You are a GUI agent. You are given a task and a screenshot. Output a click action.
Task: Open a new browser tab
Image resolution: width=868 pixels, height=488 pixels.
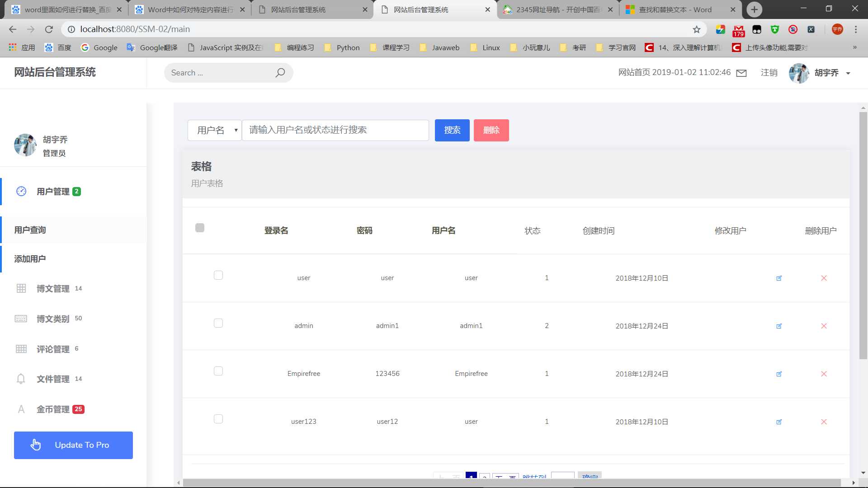click(x=754, y=9)
